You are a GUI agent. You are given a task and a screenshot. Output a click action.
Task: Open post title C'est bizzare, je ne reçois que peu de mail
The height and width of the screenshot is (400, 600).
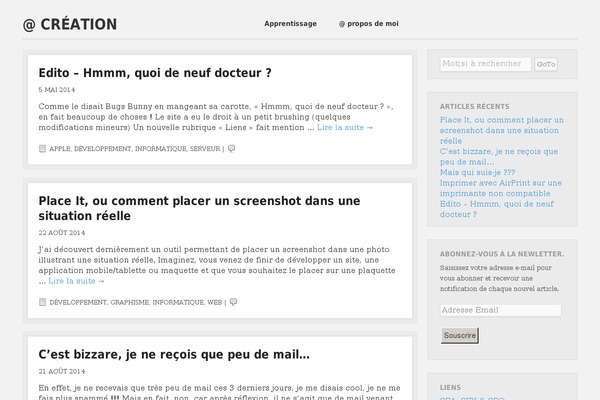point(174,354)
